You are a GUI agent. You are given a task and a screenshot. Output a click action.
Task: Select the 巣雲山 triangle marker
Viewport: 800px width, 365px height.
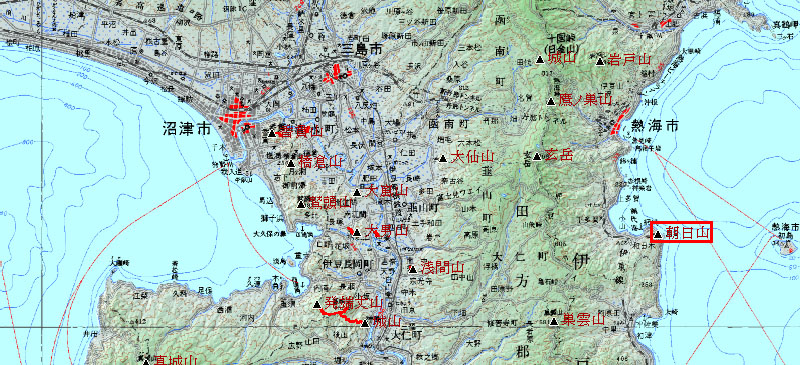(x=555, y=322)
